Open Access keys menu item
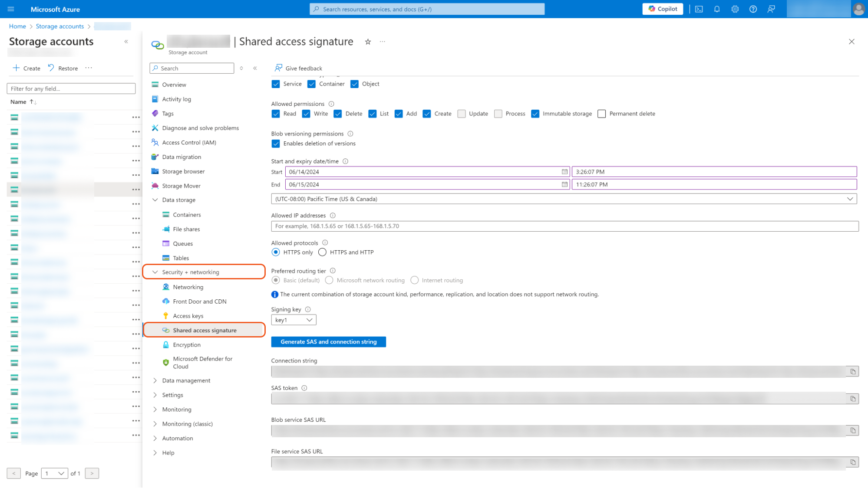The width and height of the screenshot is (868, 488). point(188,316)
